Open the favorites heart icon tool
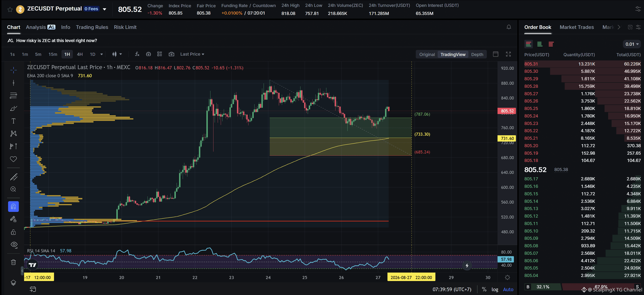This screenshot has height=295, width=644. tap(14, 159)
